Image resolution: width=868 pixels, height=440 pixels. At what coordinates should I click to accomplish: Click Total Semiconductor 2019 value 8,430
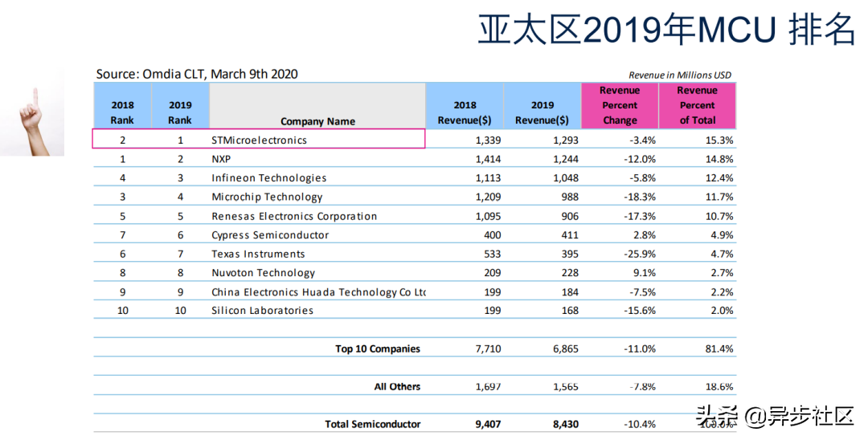tap(565, 424)
